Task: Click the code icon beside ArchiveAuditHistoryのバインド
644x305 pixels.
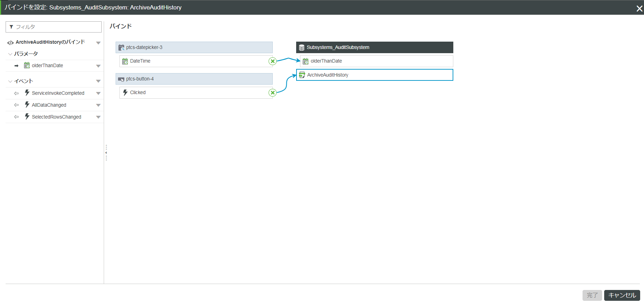Action: pyautogui.click(x=10, y=43)
